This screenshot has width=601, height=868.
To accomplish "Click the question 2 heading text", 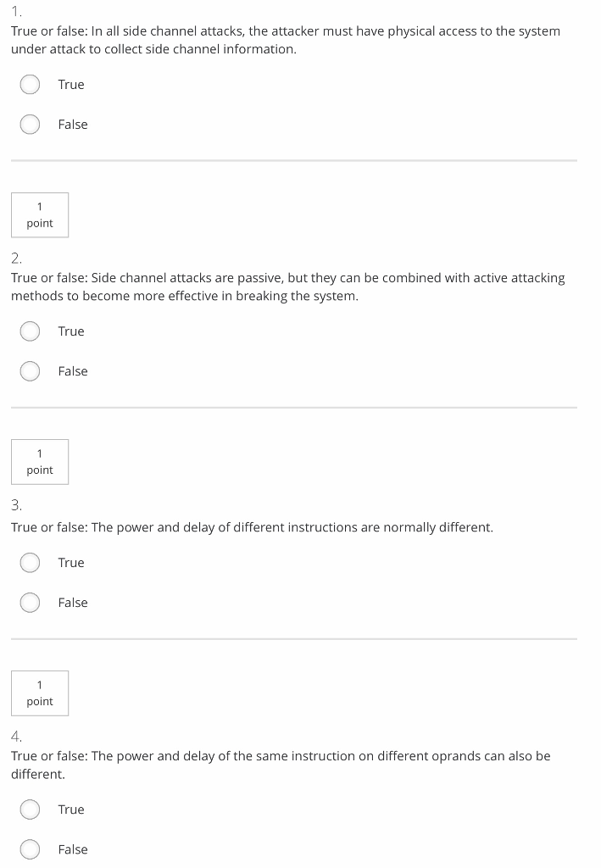I will point(288,286).
